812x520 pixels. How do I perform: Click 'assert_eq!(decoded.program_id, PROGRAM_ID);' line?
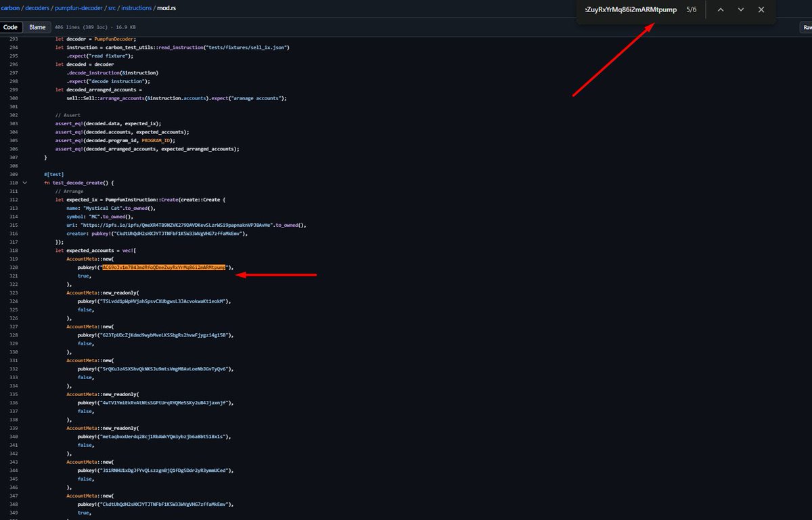[116, 141]
